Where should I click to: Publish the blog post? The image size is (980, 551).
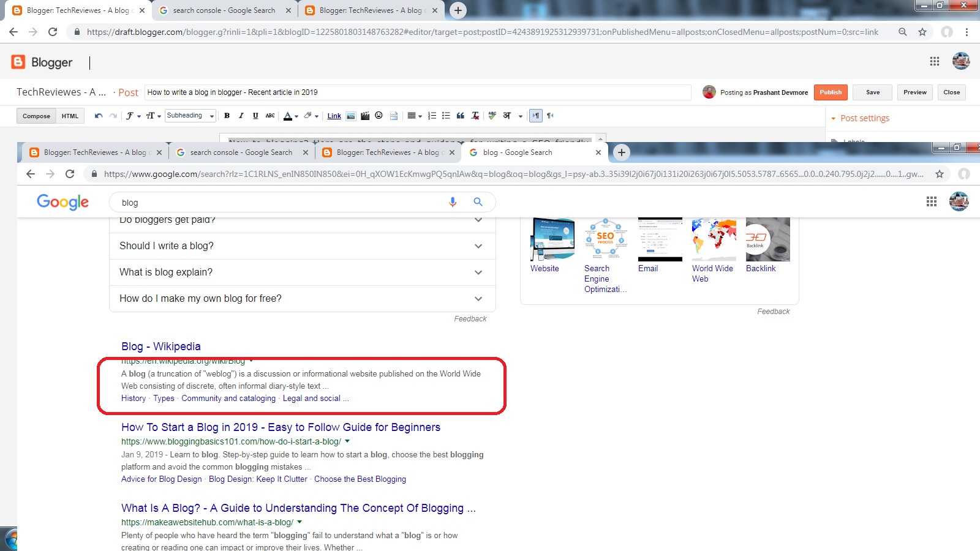(x=831, y=92)
